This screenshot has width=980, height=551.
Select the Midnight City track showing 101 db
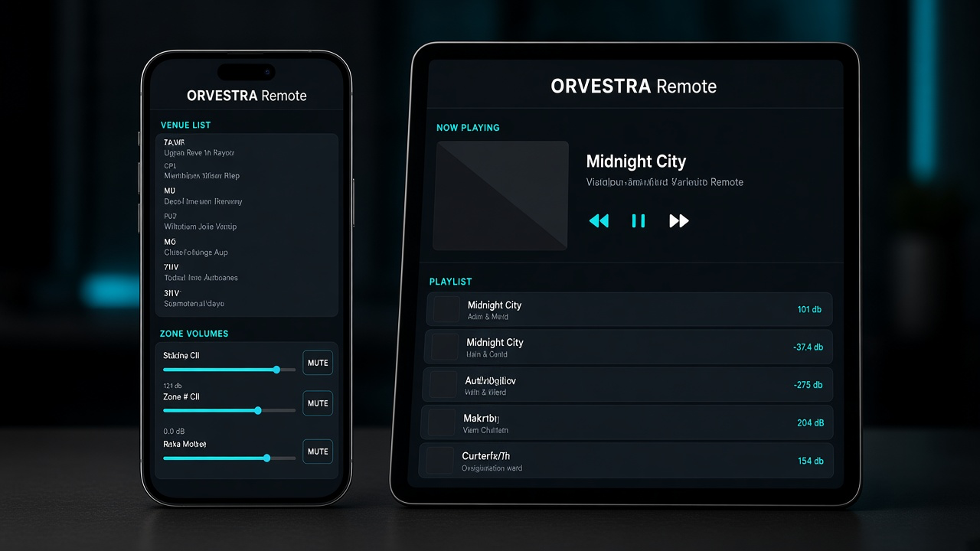click(629, 309)
